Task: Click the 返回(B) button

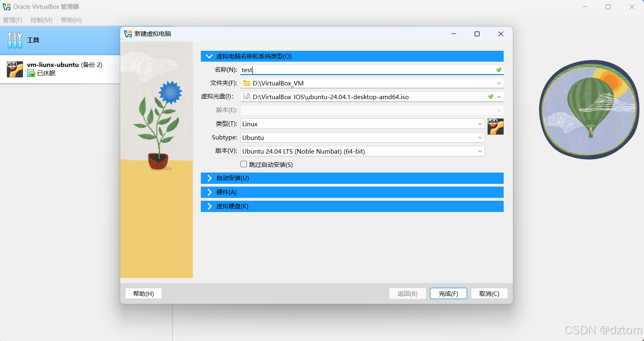Action: pyautogui.click(x=408, y=293)
